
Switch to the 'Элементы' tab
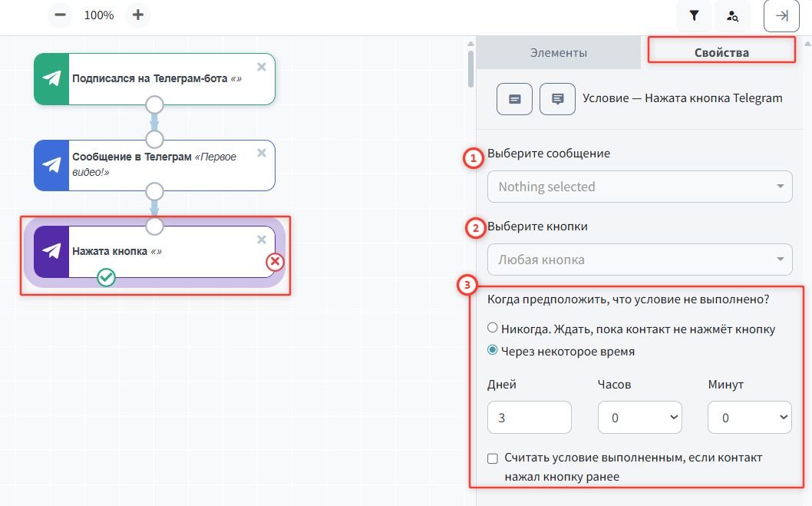pos(559,52)
